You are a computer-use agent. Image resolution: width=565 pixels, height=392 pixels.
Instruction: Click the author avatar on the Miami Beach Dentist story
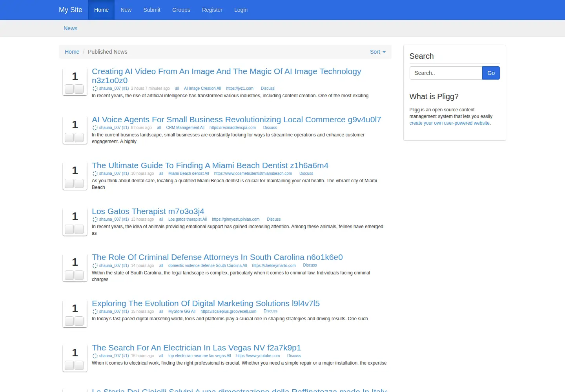[95, 174]
